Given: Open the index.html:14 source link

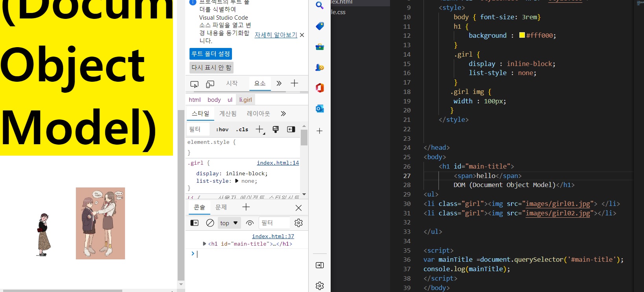Looking at the screenshot, I should tap(278, 163).
